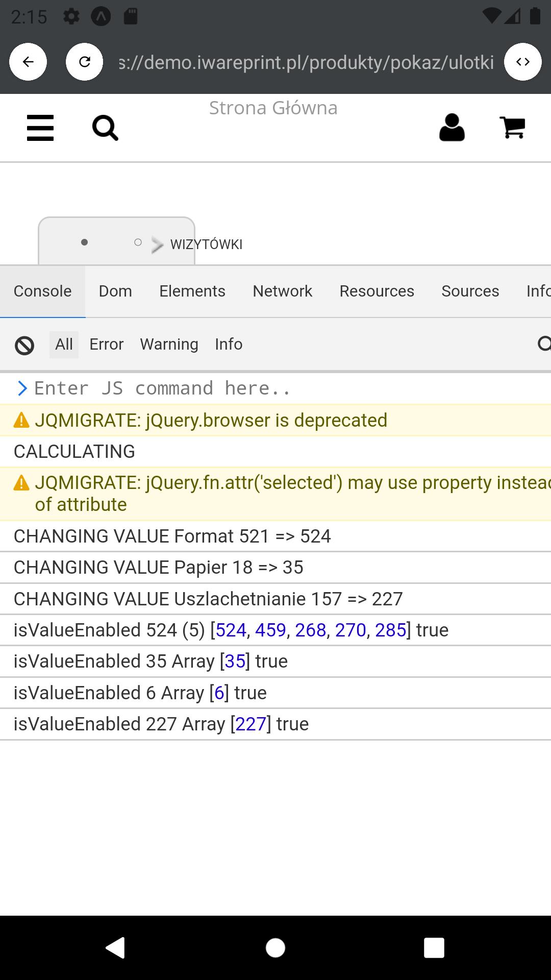
Task: Click the CHANGING VALUE Format log line
Action: [x=275, y=536]
